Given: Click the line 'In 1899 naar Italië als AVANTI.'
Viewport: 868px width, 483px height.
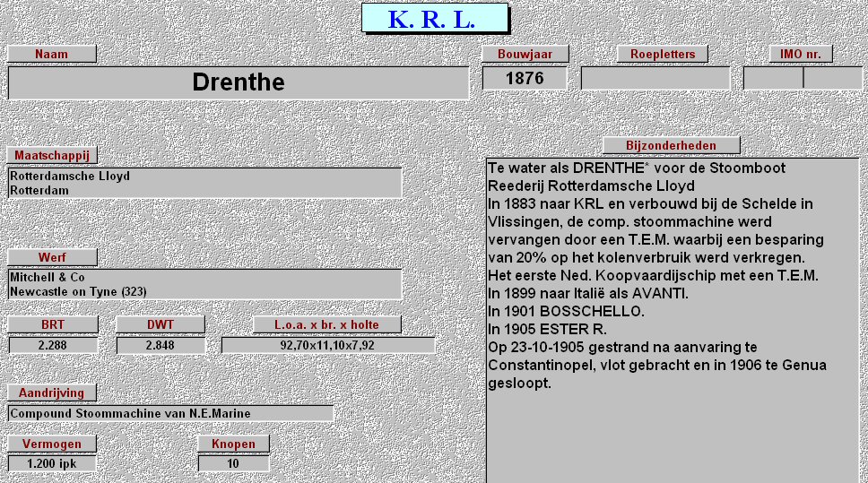Looking at the screenshot, I should 588,293.
